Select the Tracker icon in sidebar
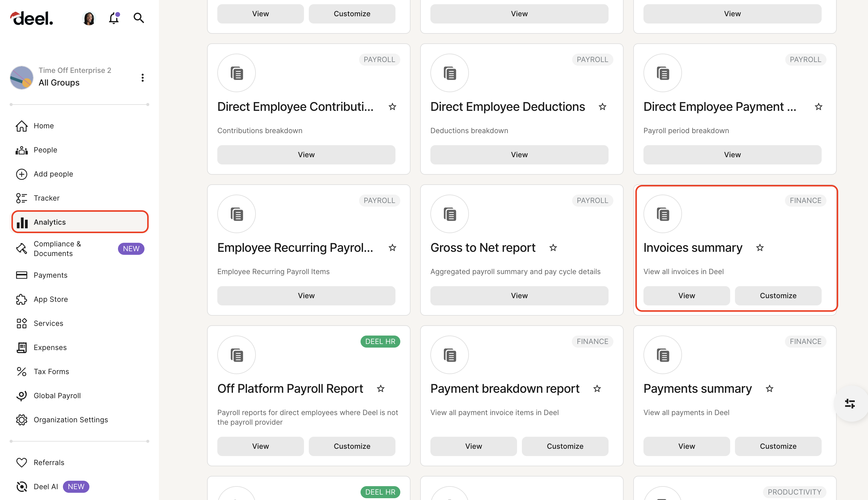The height and width of the screenshot is (500, 868). point(21,198)
